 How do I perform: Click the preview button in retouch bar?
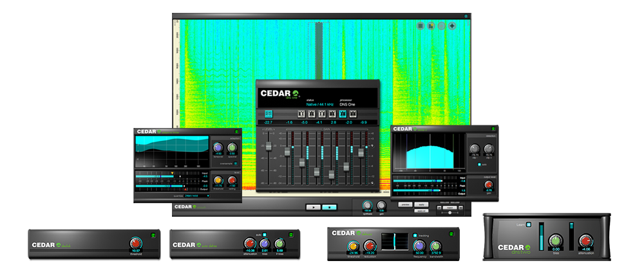click(x=405, y=204)
